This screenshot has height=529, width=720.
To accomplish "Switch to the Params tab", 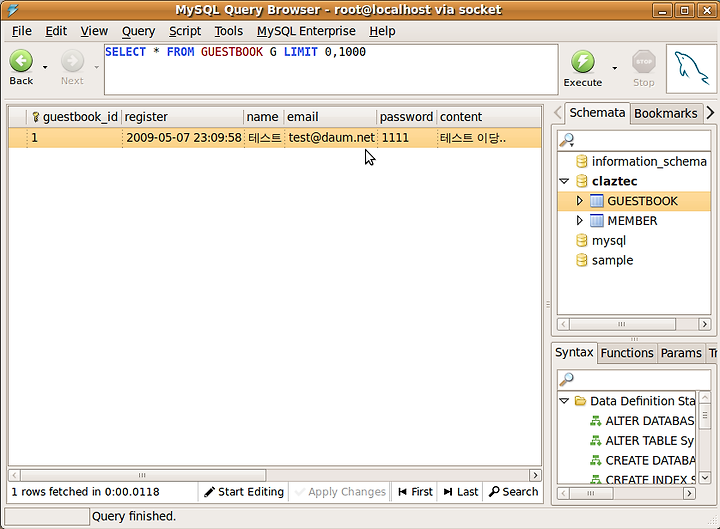I will pyautogui.click(x=681, y=353).
